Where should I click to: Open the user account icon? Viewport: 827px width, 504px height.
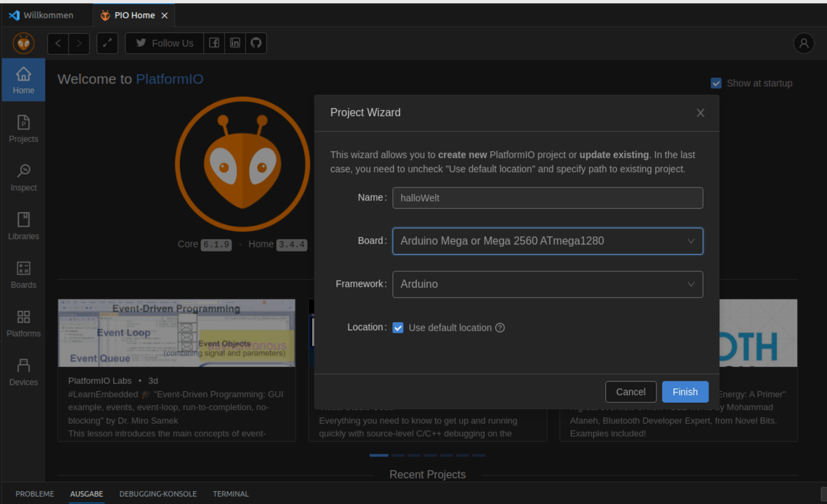coord(803,43)
